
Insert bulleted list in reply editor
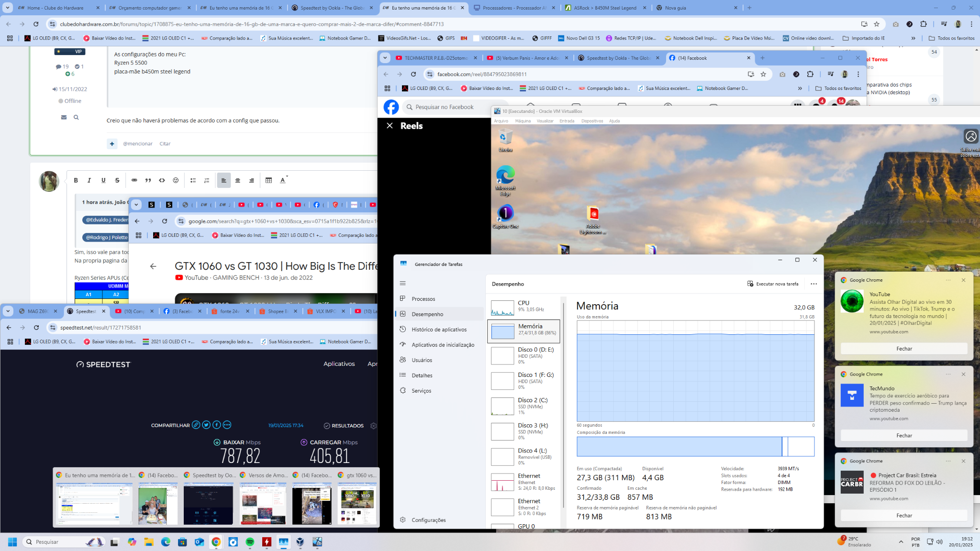click(x=193, y=180)
